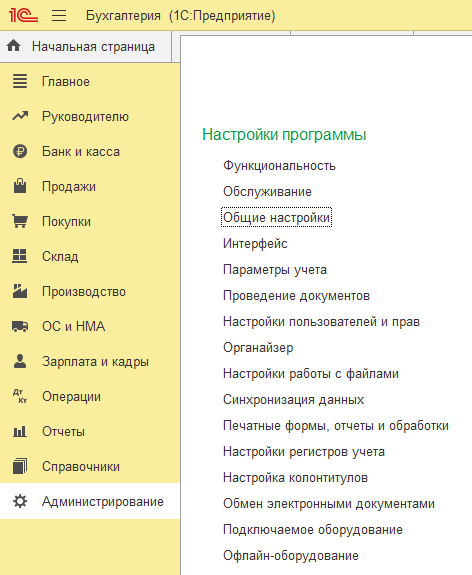This screenshot has height=575, width=472.
Task: Click the gear icon for Администрирование
Action: (x=20, y=501)
